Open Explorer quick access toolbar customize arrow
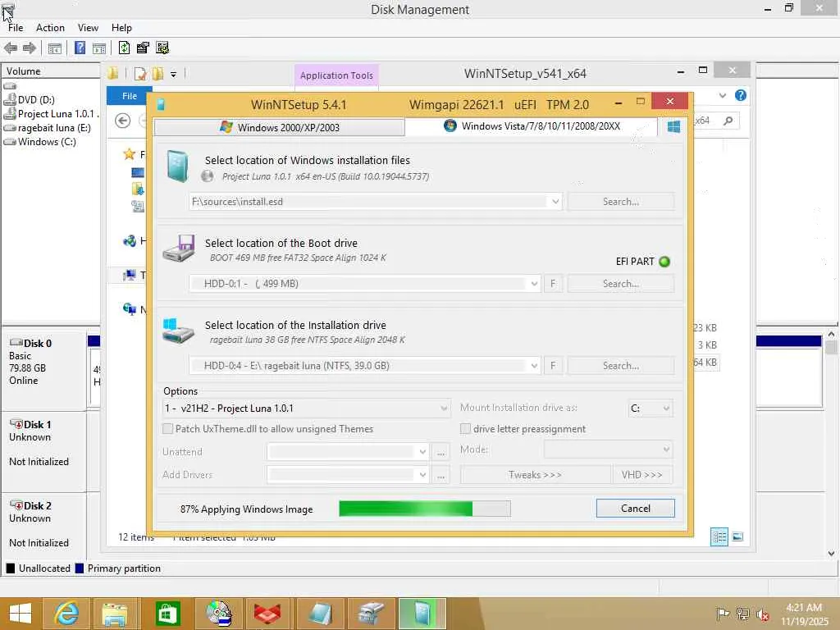This screenshot has height=630, width=840. click(x=174, y=75)
